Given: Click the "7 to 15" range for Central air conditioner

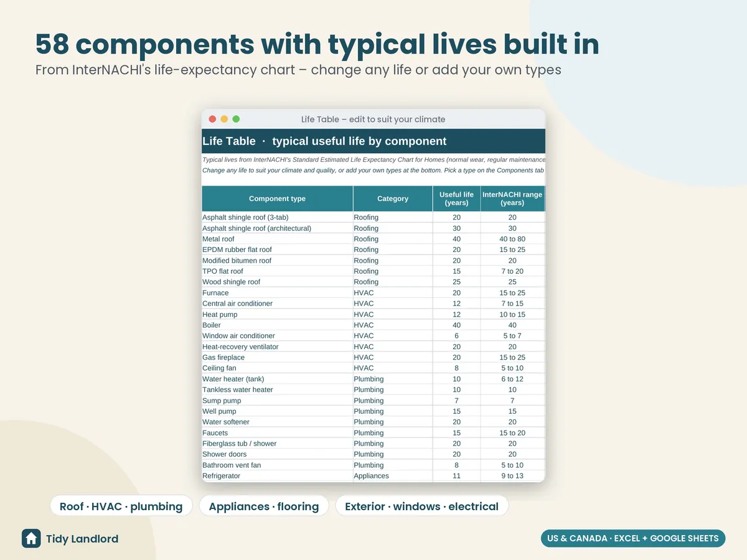Looking at the screenshot, I should click(x=512, y=304).
